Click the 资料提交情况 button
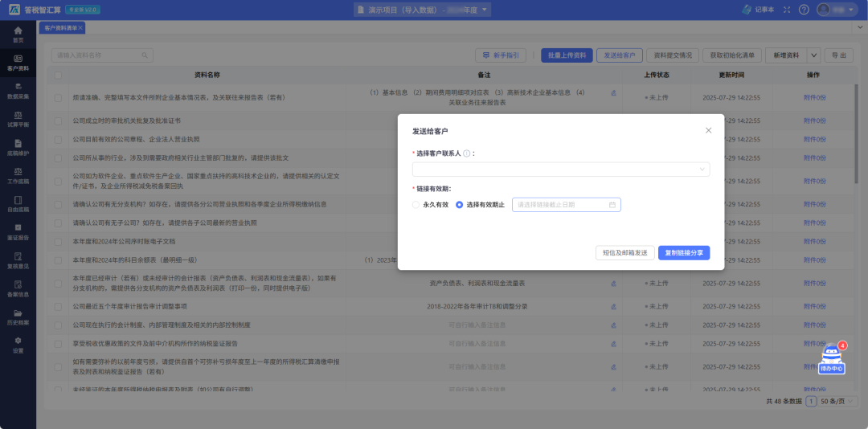 673,55
